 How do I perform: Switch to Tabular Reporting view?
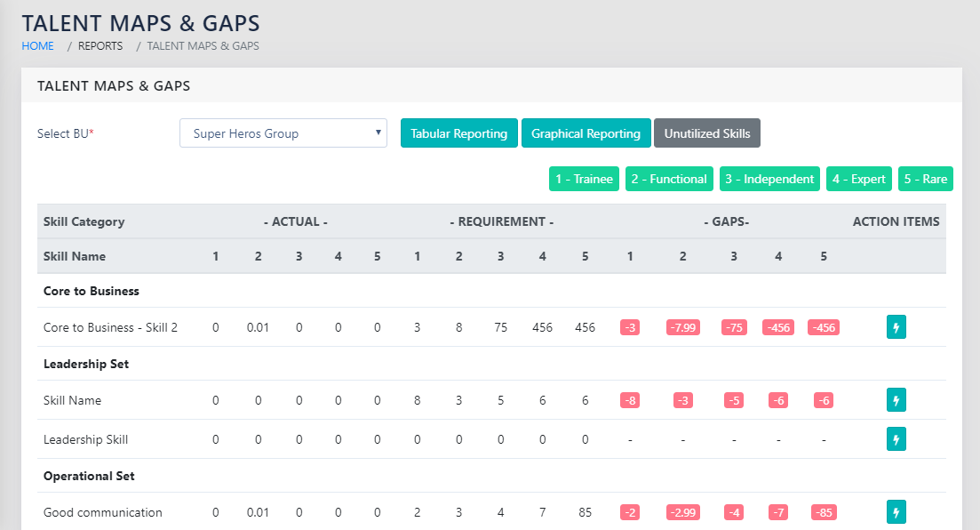pyautogui.click(x=458, y=133)
